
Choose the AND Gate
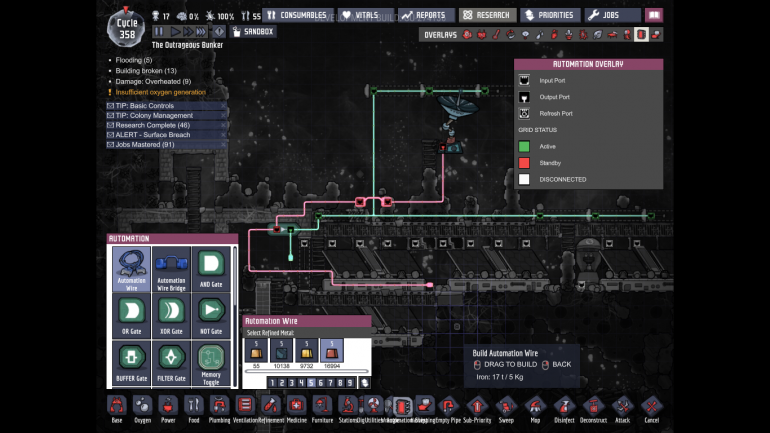click(211, 269)
